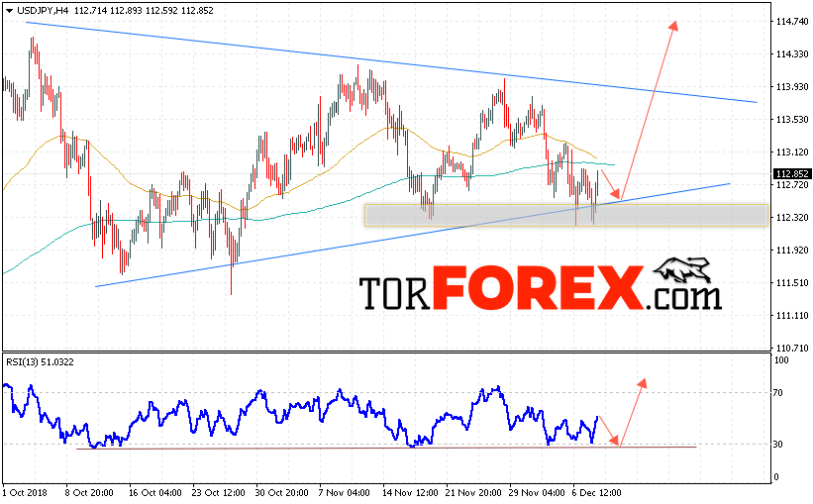Select the 112.320 price axis label
The image size is (813, 504).
click(792, 217)
